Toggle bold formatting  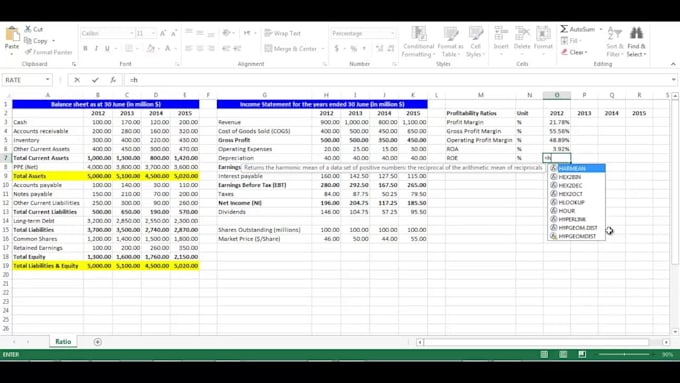click(x=85, y=49)
